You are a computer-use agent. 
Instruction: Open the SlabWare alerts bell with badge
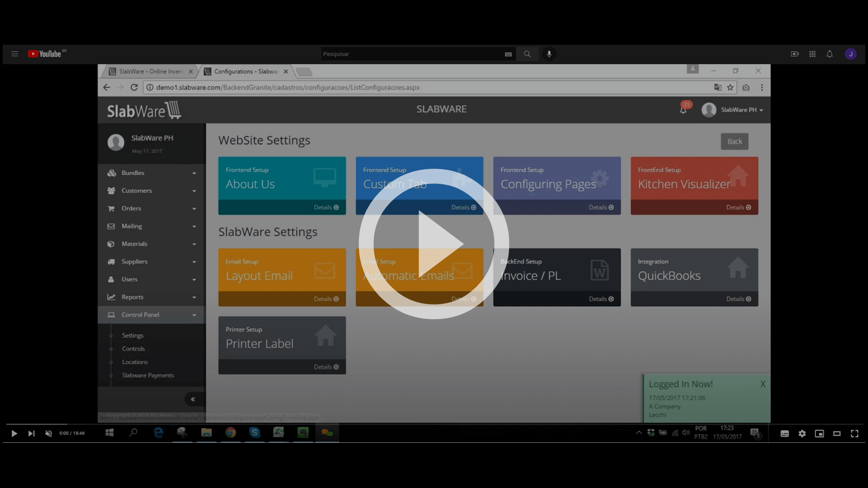click(x=684, y=108)
